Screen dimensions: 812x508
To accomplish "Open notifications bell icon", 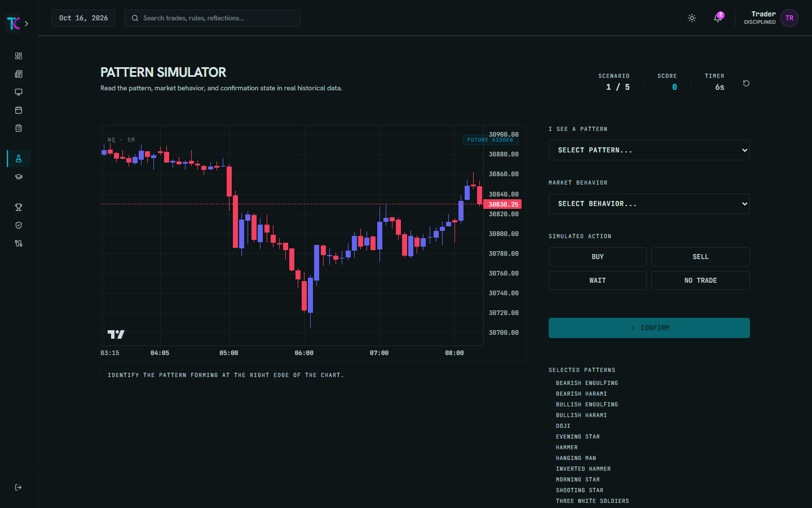I will click(x=718, y=18).
